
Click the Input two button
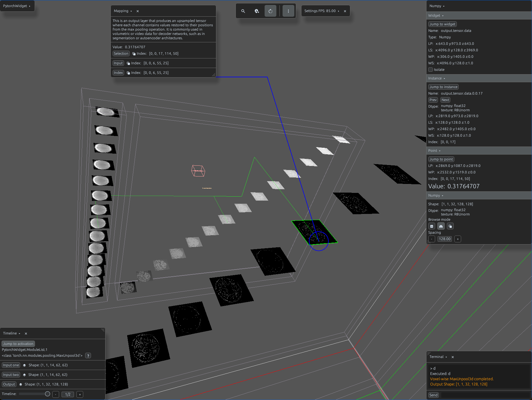pyautogui.click(x=11, y=375)
